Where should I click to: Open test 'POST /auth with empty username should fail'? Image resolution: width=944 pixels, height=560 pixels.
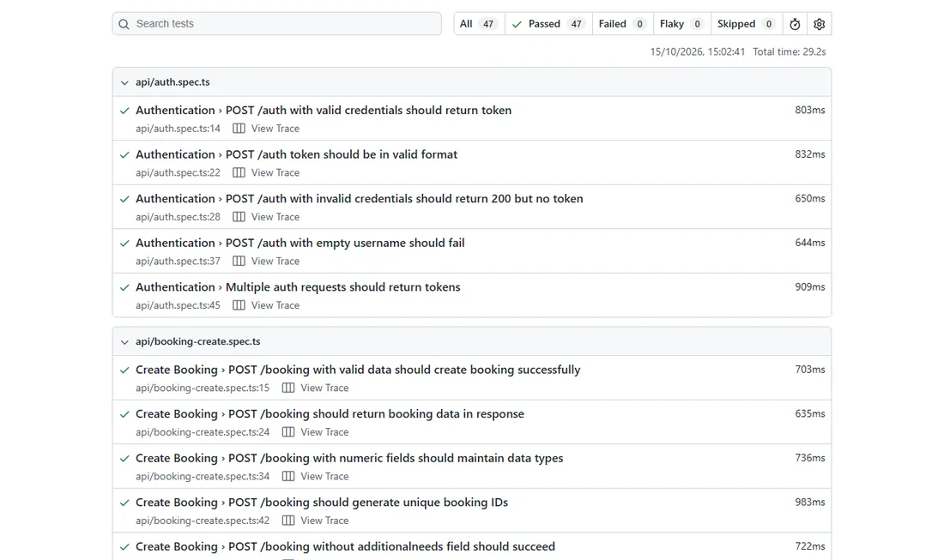coord(345,243)
